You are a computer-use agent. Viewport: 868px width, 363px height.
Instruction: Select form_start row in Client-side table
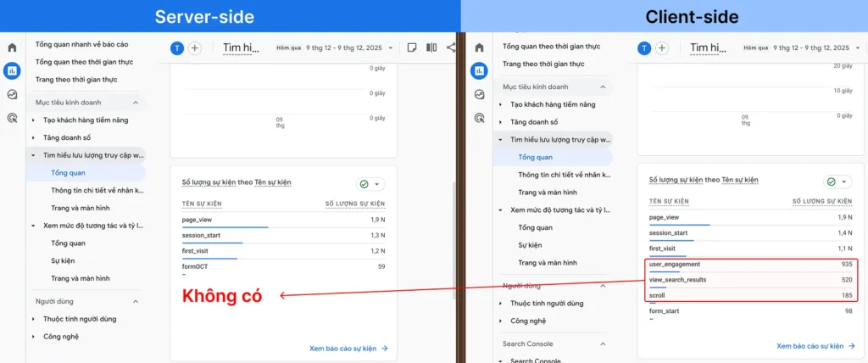pos(751,313)
